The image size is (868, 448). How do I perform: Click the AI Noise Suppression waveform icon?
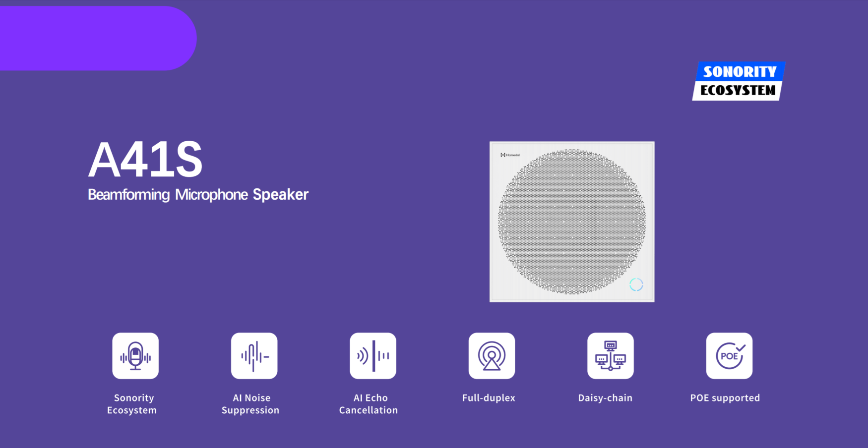pyautogui.click(x=254, y=356)
